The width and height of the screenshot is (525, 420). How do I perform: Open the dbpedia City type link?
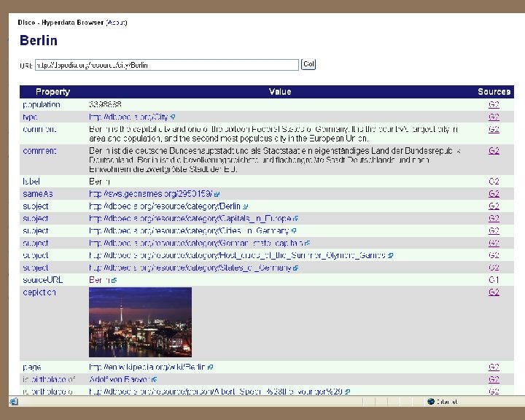tap(128, 117)
